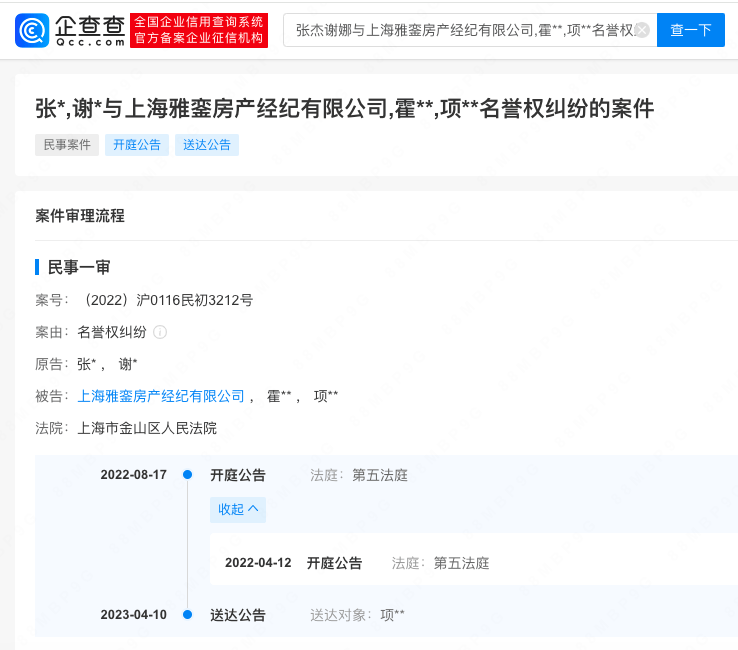Click case number (2022)沪0116民初3212号
This screenshot has height=650, width=738.
168,300
